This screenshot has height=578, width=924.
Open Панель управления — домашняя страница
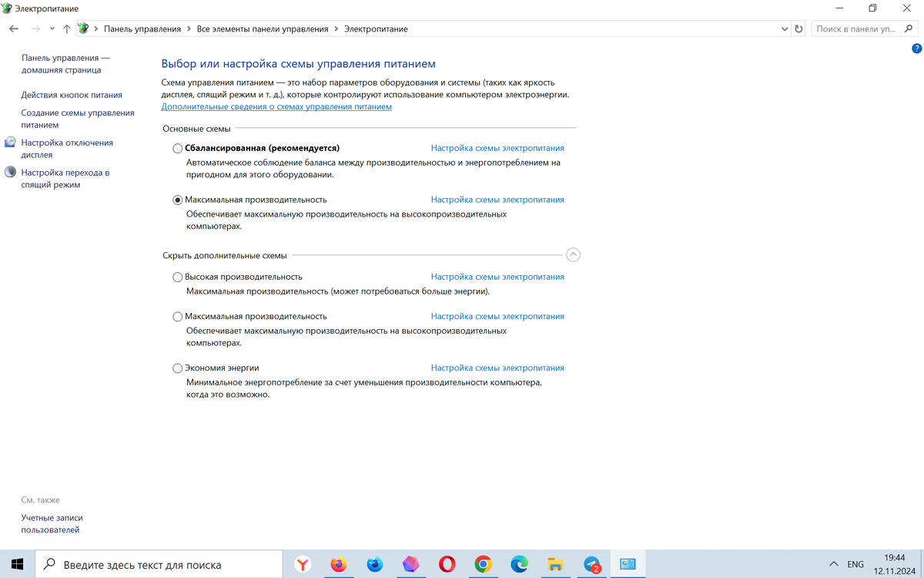(x=65, y=64)
